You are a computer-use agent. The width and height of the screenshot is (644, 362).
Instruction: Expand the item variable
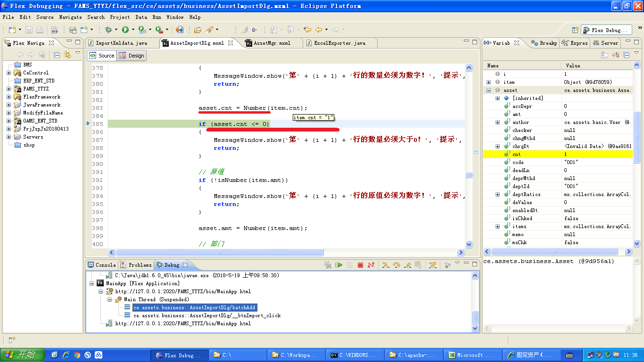[489, 82]
